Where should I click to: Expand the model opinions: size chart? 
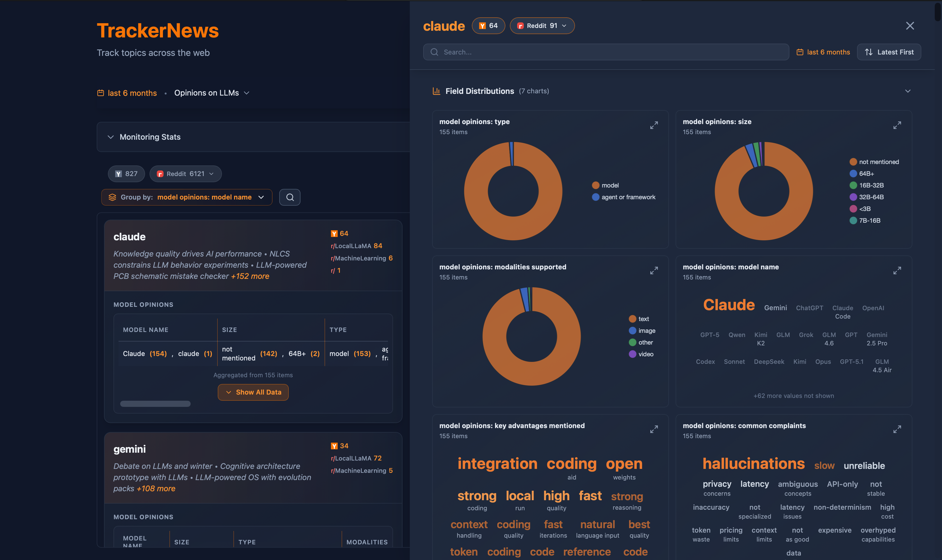pos(897,125)
